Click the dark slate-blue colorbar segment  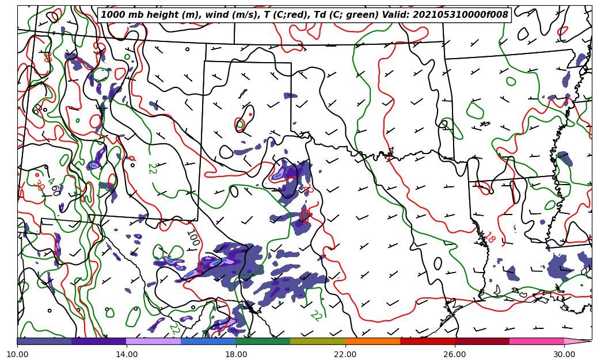(x=44, y=341)
